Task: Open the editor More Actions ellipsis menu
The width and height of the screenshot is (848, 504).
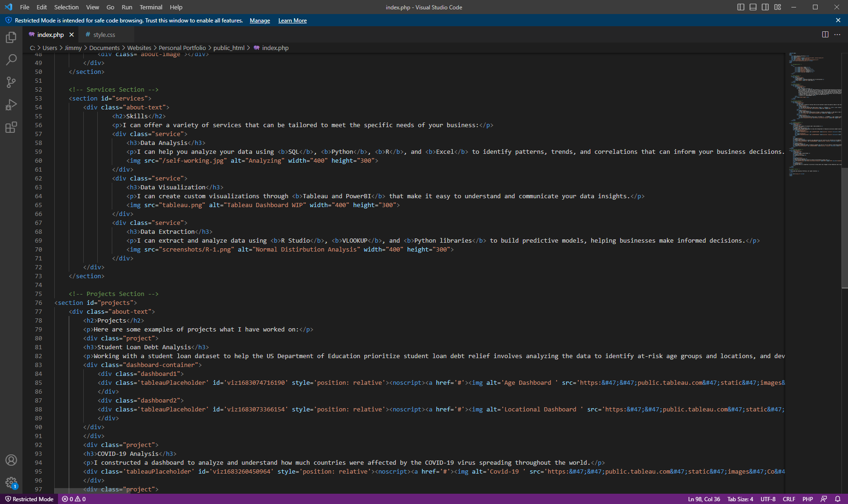Action: pos(838,34)
